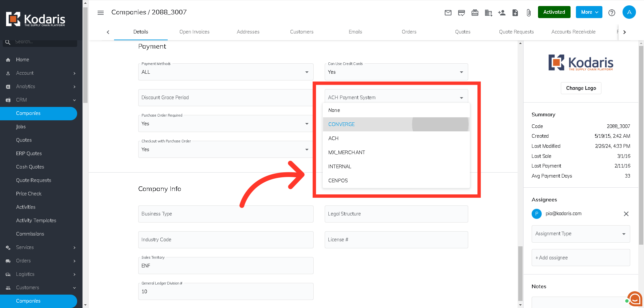Click the License # input field
The height and width of the screenshot is (308, 644).
(396, 240)
